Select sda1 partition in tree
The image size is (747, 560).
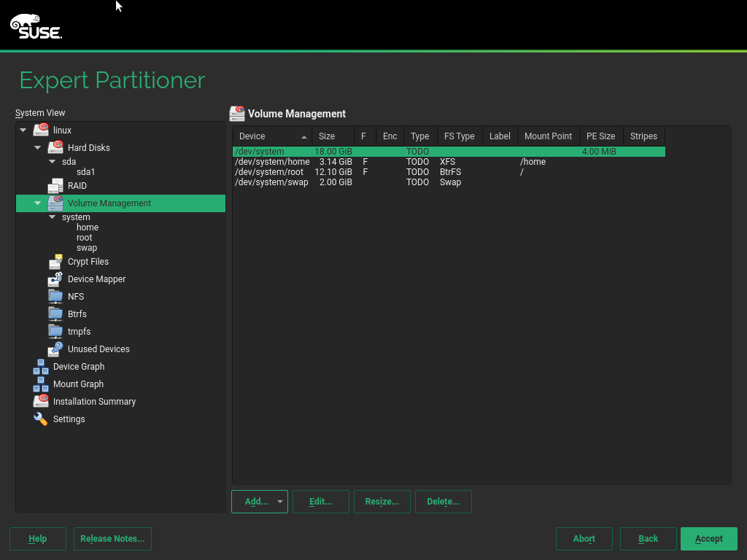(x=86, y=172)
